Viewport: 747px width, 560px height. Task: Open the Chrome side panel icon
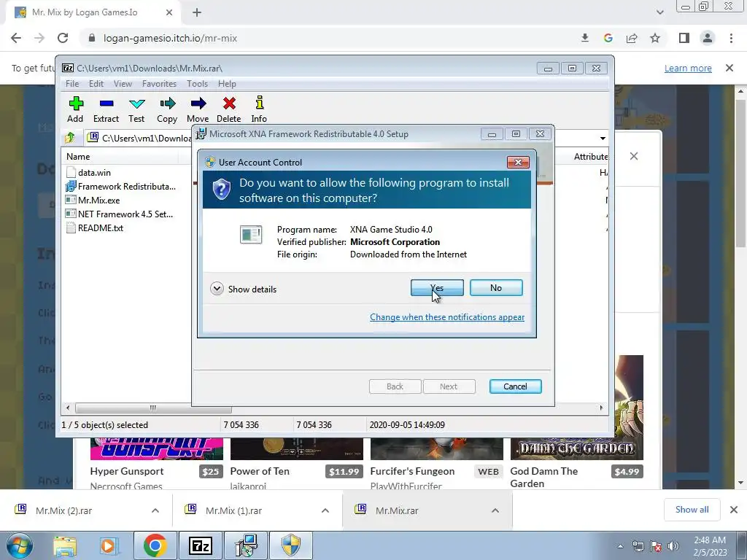(x=684, y=38)
